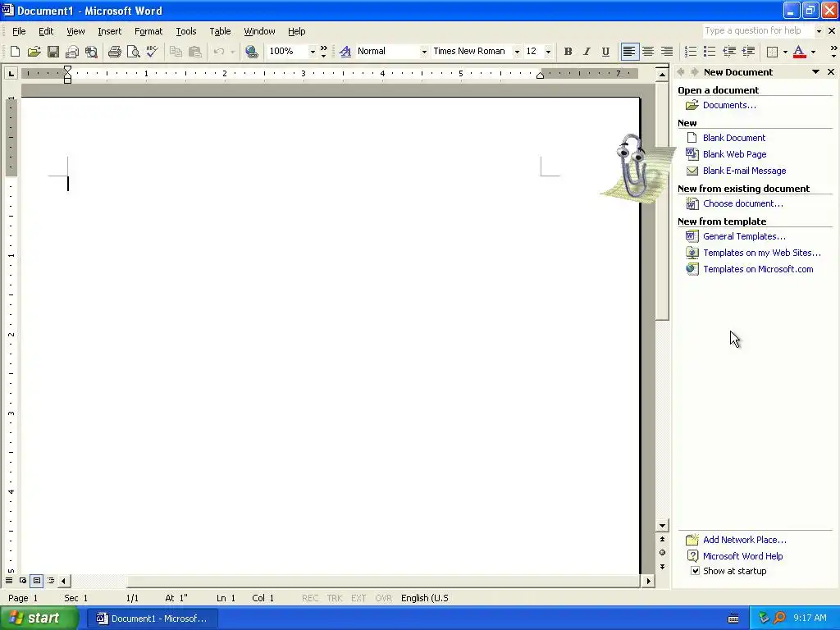
Task: Click the tab stop selector on ruler
Action: (11, 73)
